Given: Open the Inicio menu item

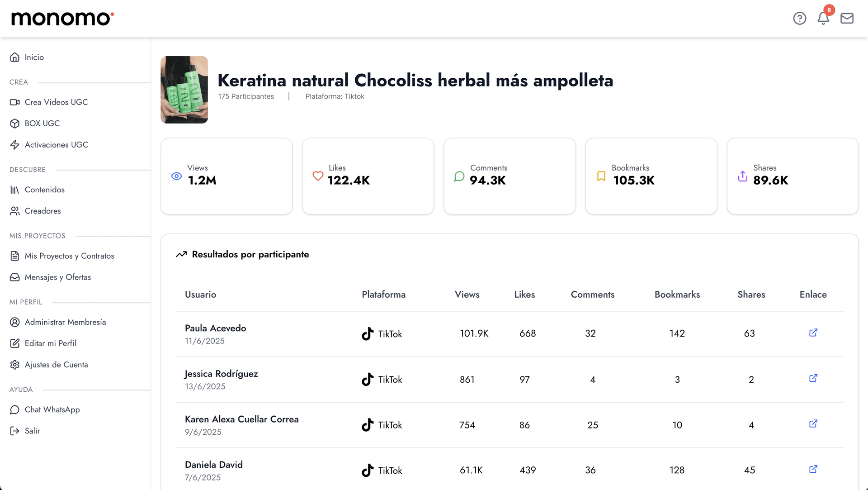Looking at the screenshot, I should pos(34,57).
